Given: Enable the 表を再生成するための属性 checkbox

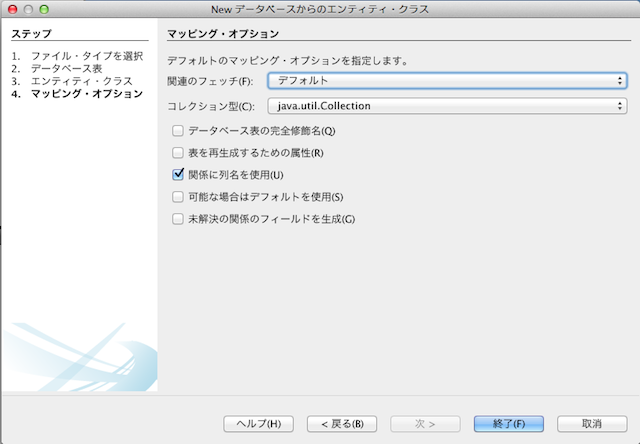Looking at the screenshot, I should [179, 153].
